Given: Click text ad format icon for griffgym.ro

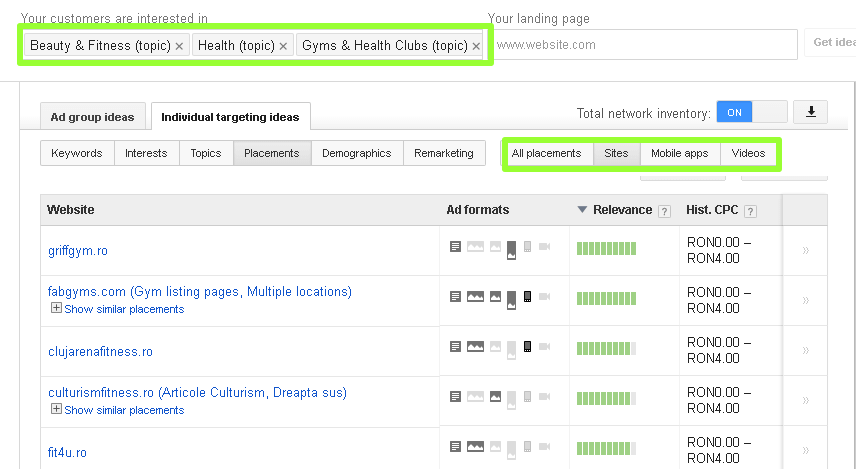Looking at the screenshot, I should tap(455, 247).
